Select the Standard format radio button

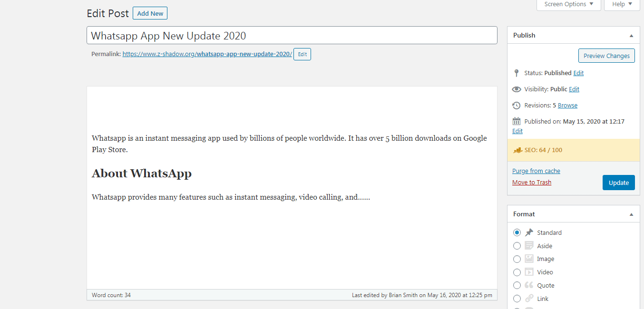517,232
